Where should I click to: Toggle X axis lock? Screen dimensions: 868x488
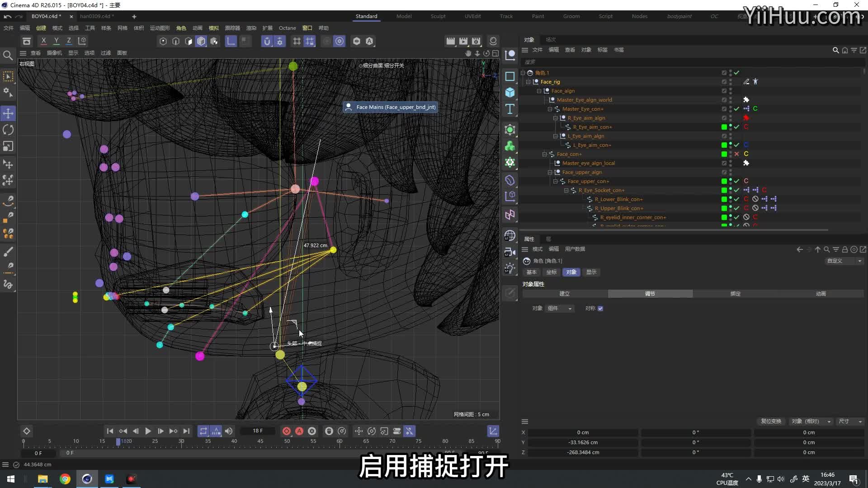[x=44, y=41]
